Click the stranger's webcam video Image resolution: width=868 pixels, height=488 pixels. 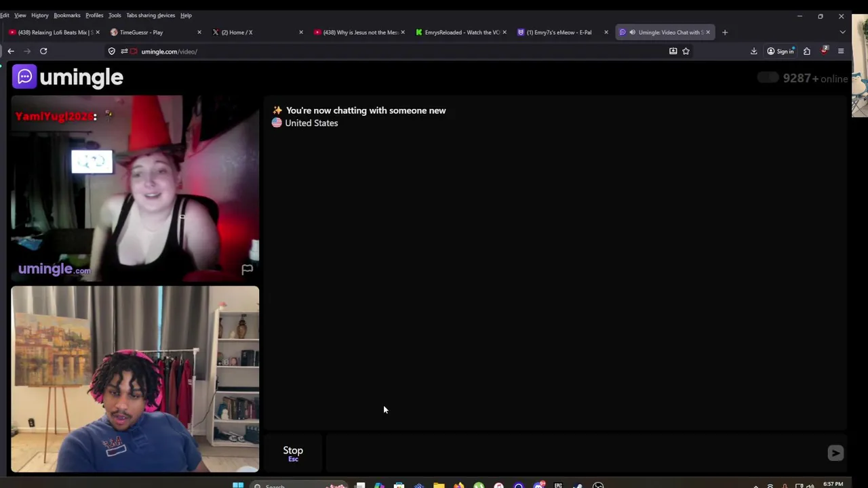coord(135,188)
